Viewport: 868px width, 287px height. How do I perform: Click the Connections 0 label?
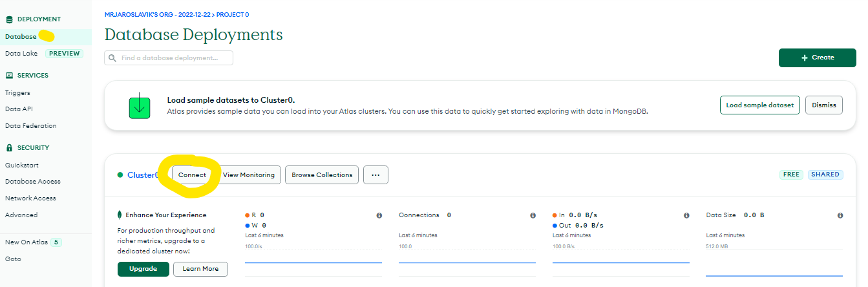425,215
